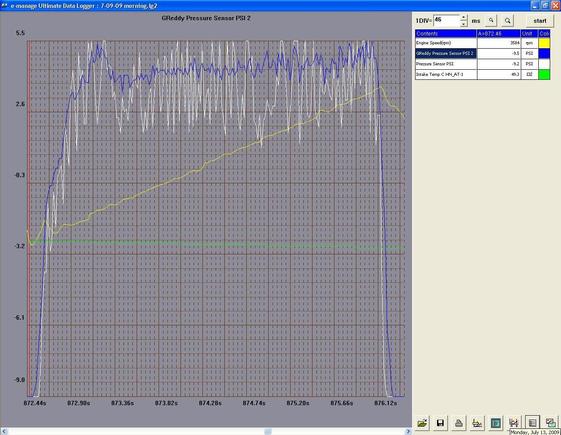Save the log using the floppy disk icon
The height and width of the screenshot is (435, 561).
click(440, 423)
